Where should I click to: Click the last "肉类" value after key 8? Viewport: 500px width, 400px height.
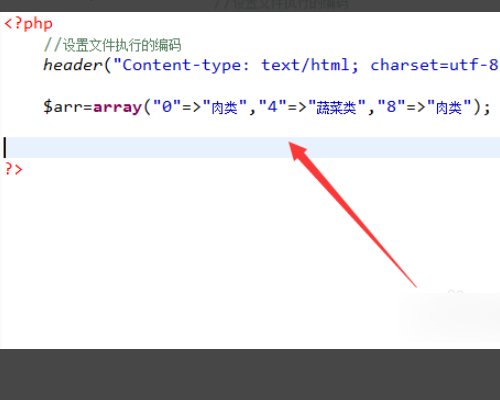pyautogui.click(x=449, y=107)
